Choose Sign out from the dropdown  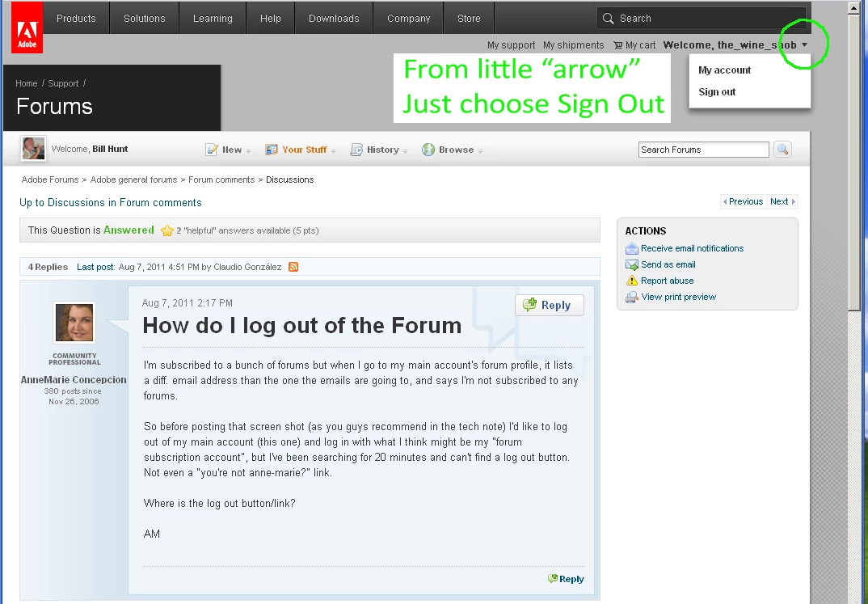coord(717,92)
